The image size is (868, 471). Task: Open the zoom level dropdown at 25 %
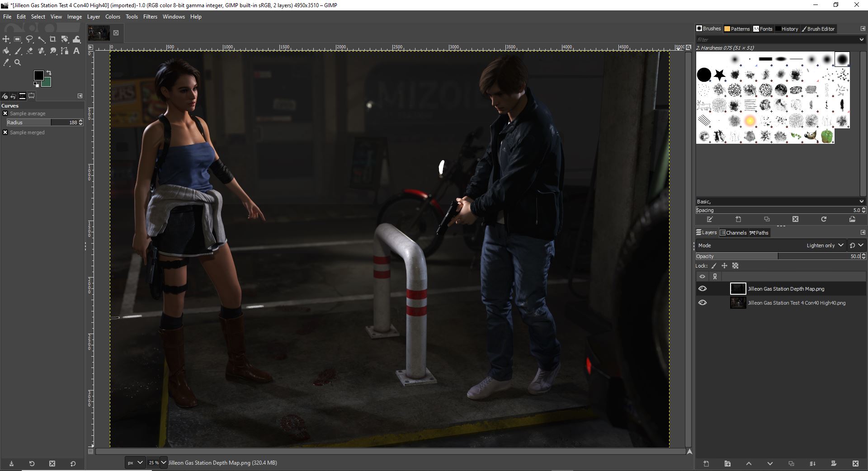pos(163,463)
